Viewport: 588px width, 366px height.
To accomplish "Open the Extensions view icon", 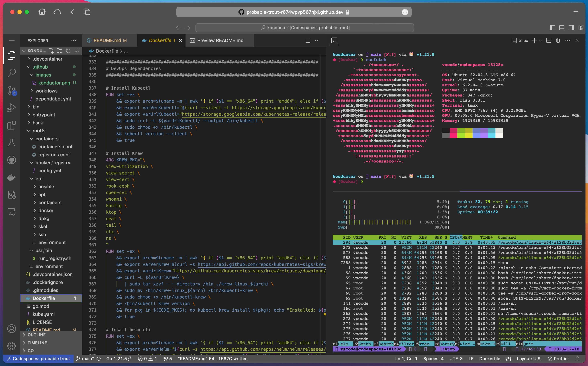I will (11, 125).
